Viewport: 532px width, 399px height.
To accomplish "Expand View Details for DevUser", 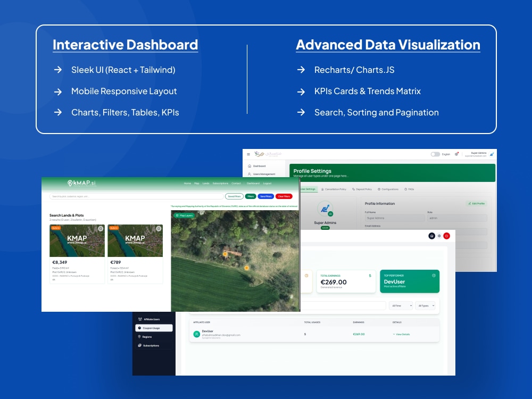I will click(401, 334).
